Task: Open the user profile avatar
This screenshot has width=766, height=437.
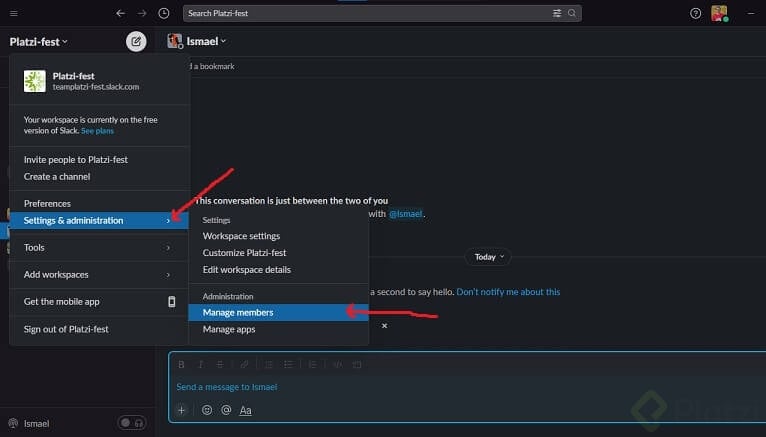Action: [x=719, y=13]
